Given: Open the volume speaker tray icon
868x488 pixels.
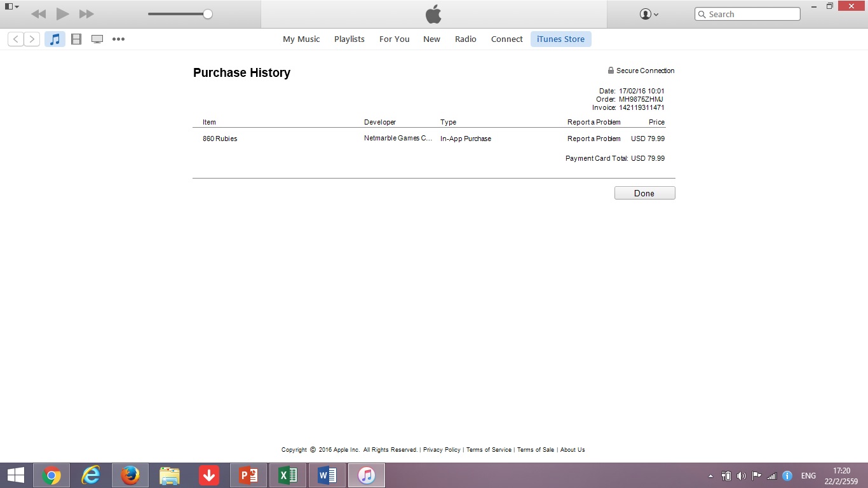Looking at the screenshot, I should [x=741, y=476].
